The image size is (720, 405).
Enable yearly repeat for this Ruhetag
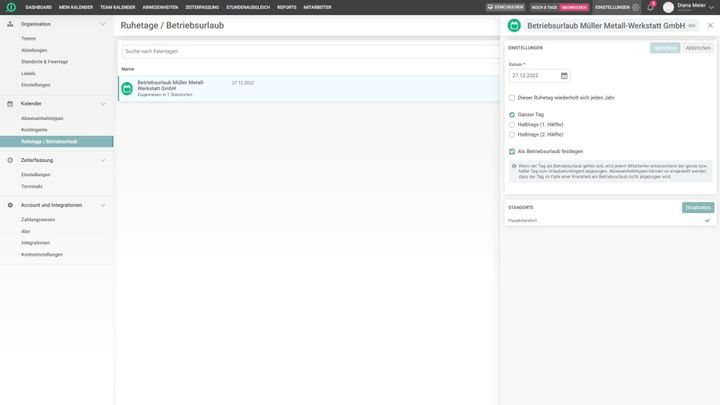(512, 98)
